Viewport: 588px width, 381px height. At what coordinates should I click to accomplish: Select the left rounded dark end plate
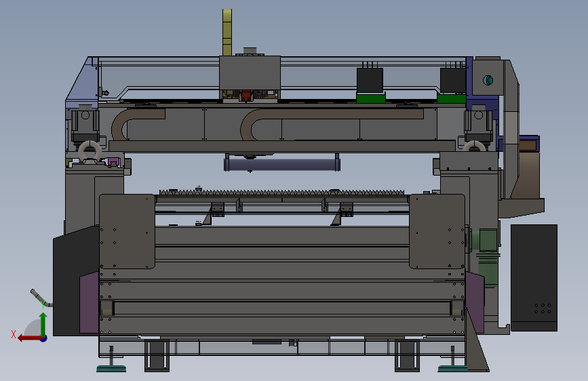[127, 231]
